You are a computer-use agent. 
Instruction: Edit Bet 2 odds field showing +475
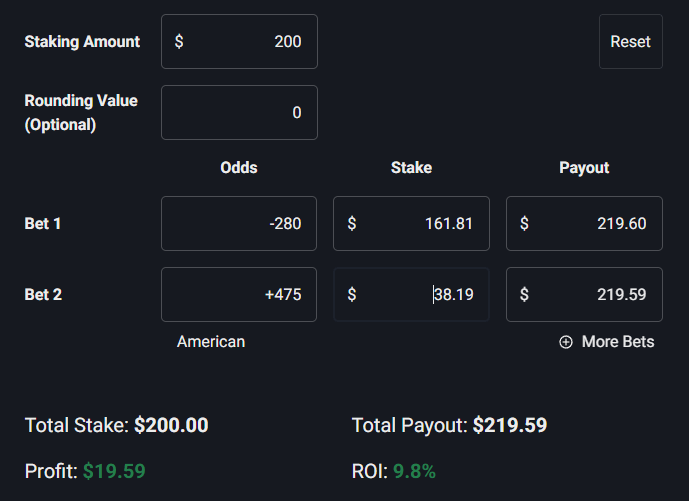[239, 295]
